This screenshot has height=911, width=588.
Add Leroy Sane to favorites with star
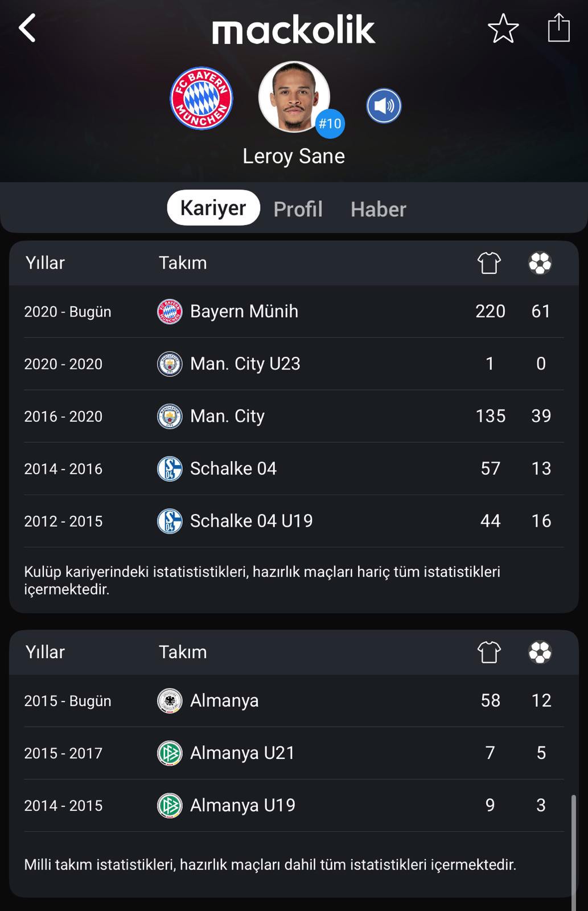point(503,28)
